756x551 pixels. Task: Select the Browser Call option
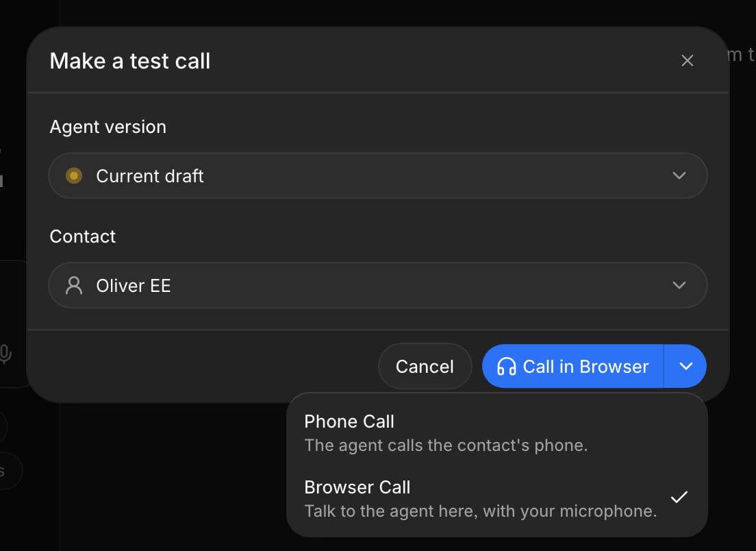497,498
